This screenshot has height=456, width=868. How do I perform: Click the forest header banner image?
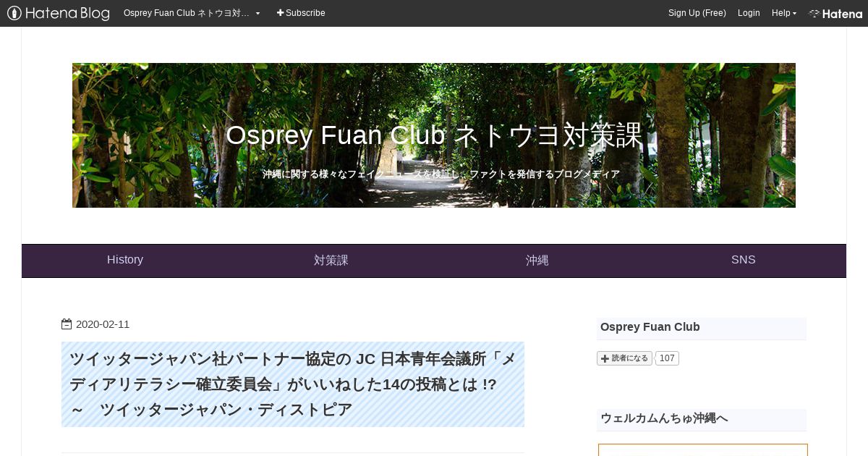(x=434, y=135)
